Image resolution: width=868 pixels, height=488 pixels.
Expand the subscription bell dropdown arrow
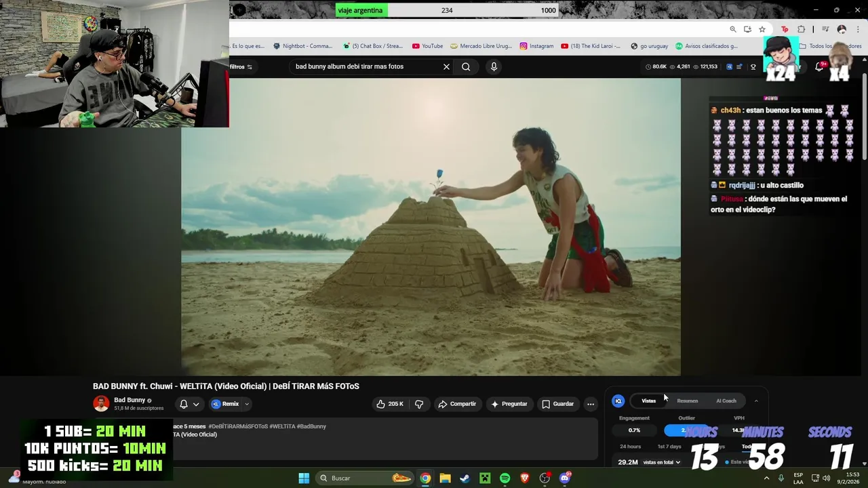tap(196, 404)
